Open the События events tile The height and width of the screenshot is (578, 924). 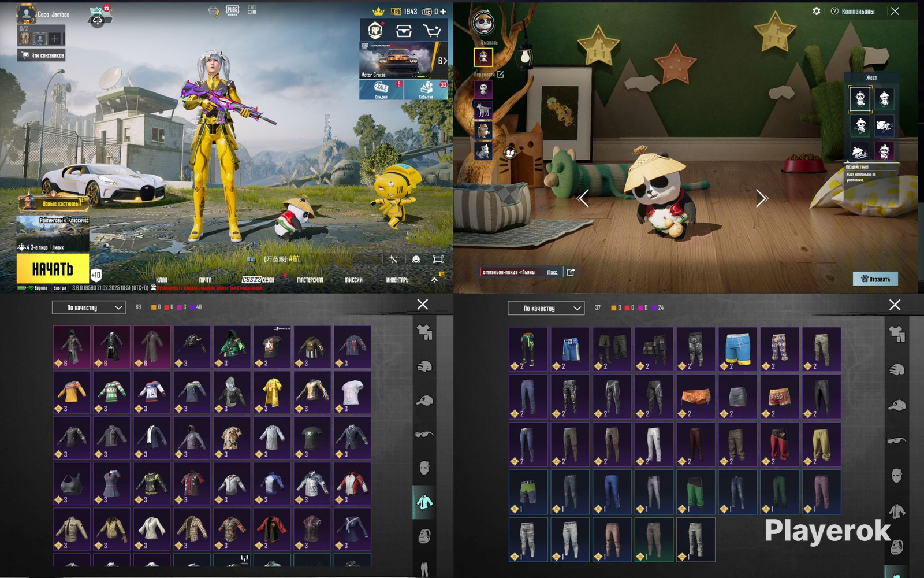426,90
